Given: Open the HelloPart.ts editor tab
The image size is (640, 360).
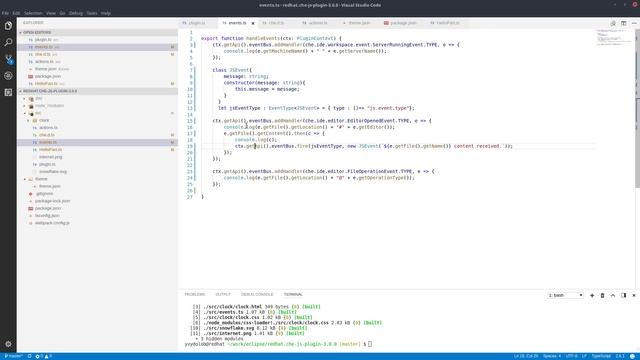Looking at the screenshot, I should tap(447, 23).
